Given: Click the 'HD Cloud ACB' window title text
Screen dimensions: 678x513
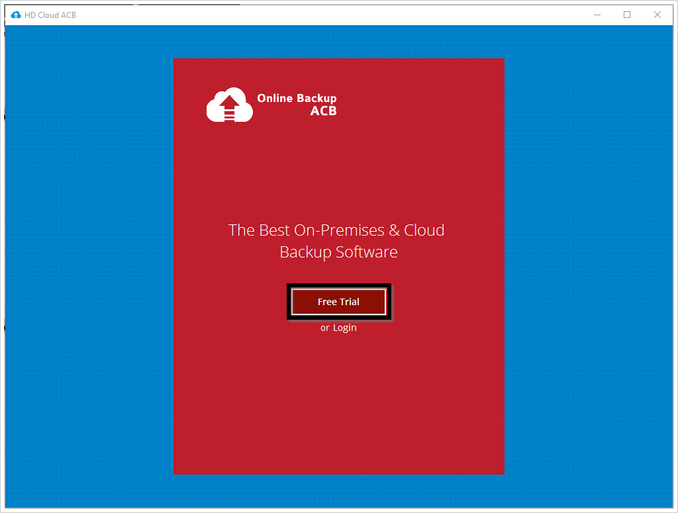Looking at the screenshot, I should point(50,15).
